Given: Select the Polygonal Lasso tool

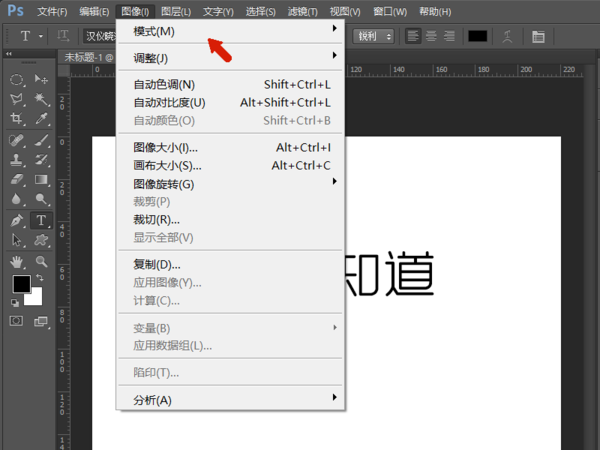Looking at the screenshot, I should (16, 99).
